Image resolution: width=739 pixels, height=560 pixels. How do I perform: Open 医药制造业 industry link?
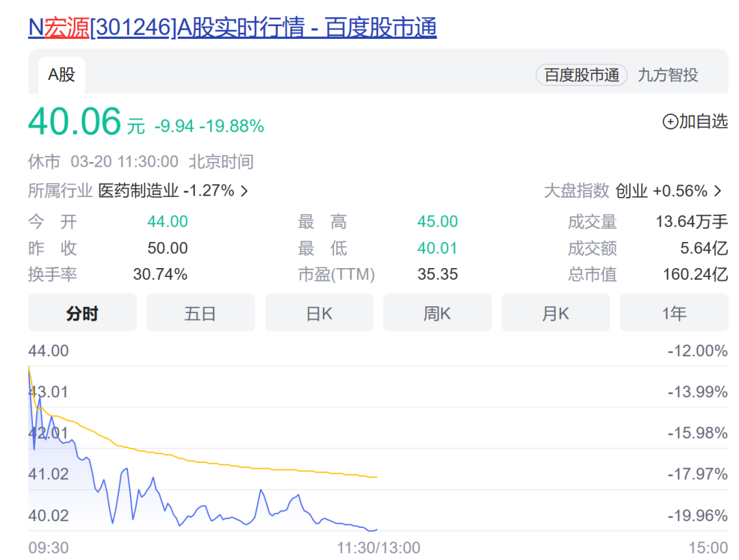pyautogui.click(x=138, y=191)
